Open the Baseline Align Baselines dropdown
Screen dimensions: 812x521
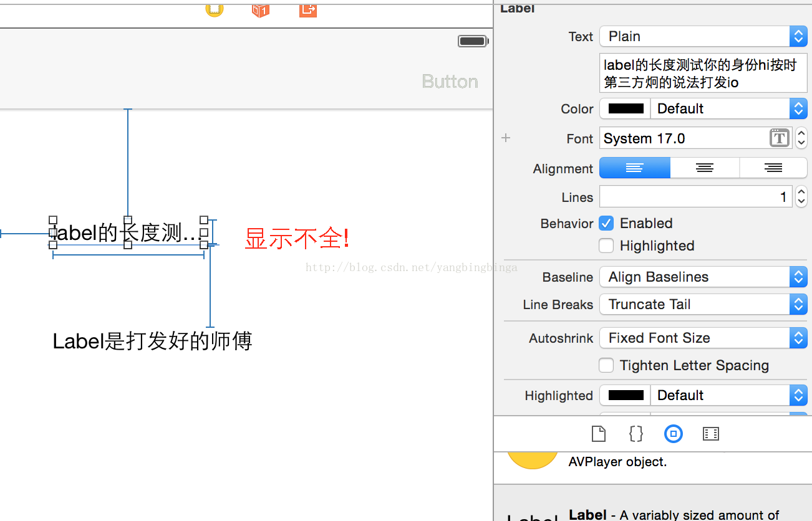[703, 277]
